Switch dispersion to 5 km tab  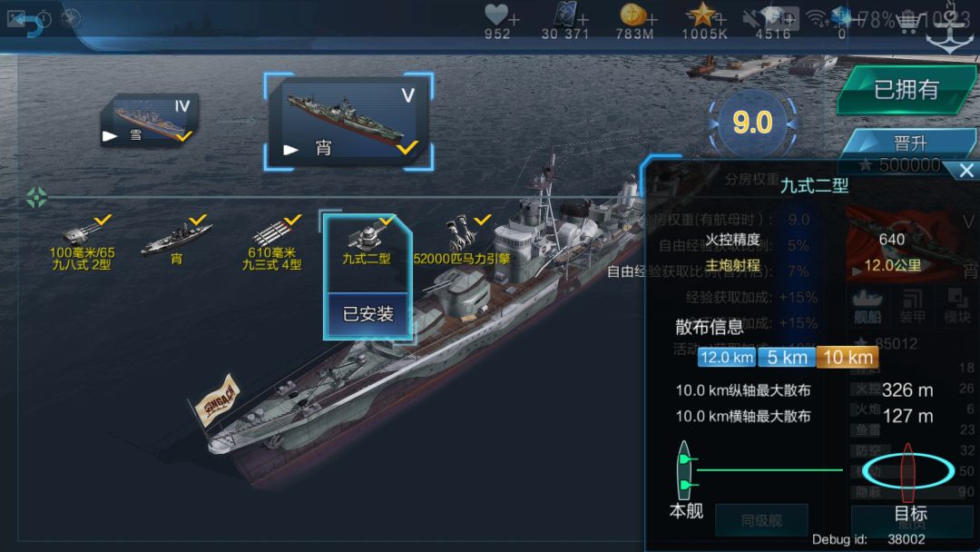coord(786,358)
